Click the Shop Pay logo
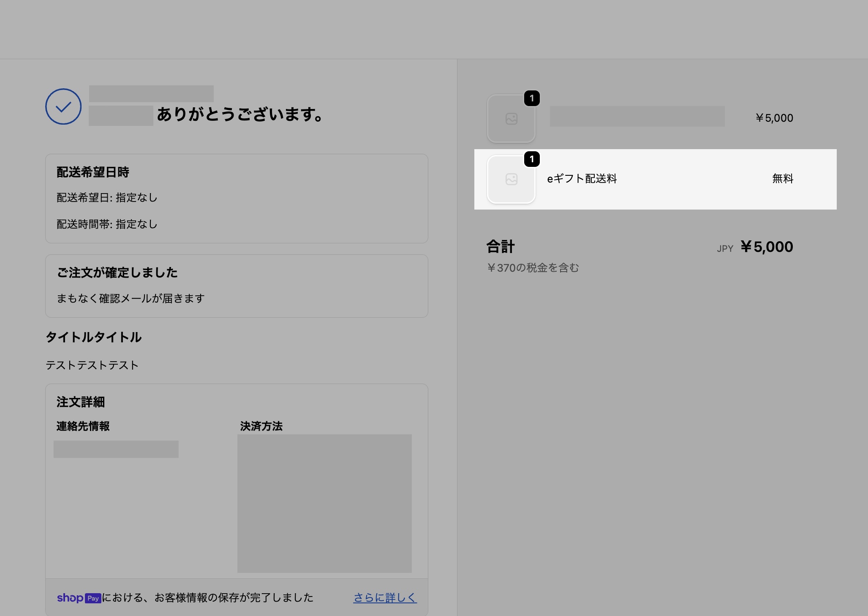This screenshot has height=616, width=868. click(79, 598)
